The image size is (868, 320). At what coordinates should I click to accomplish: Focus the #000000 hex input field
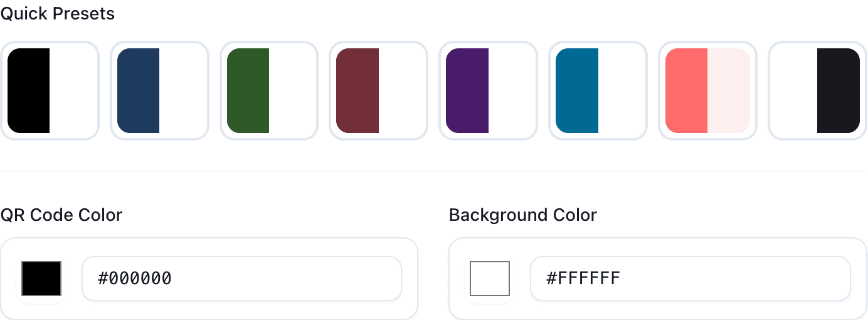[x=241, y=279]
